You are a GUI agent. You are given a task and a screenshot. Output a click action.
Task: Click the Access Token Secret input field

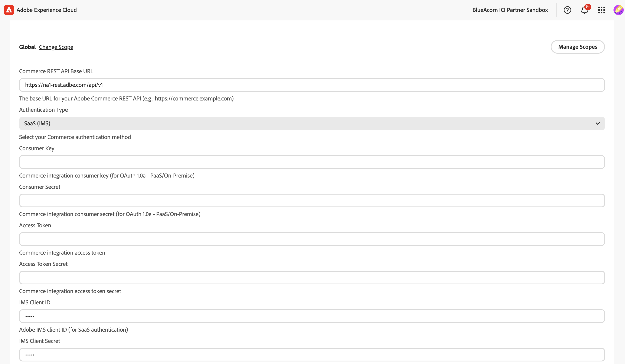[312, 278]
